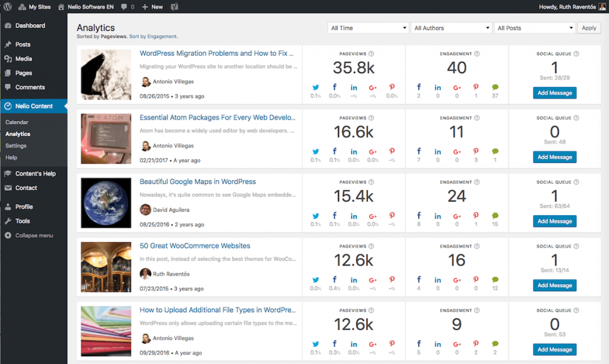Click Pinterest engagement icon for 50 Great WooCommerce
The width and height of the screenshot is (609, 364).
point(475,280)
